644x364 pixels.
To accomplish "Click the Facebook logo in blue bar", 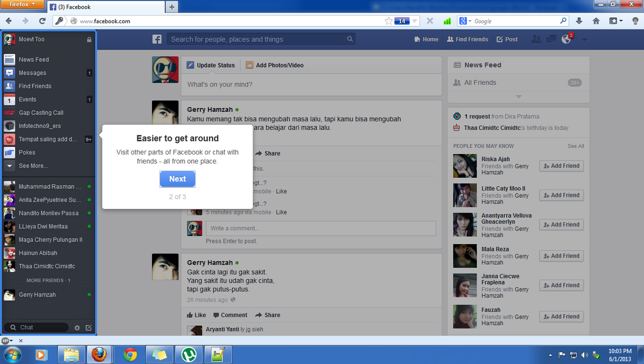I will tap(157, 39).
